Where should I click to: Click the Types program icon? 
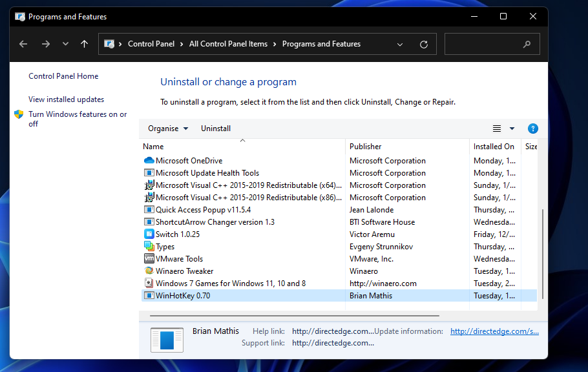[x=149, y=246]
